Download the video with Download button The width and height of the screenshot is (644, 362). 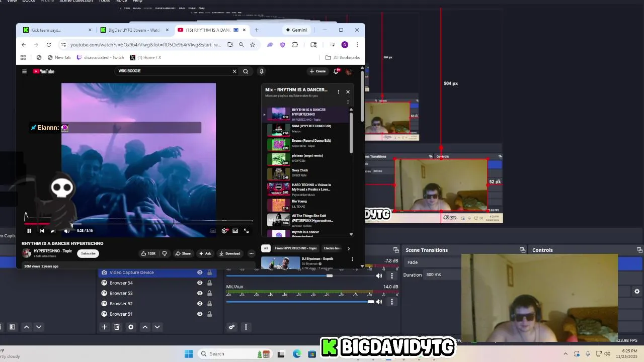[229, 253]
